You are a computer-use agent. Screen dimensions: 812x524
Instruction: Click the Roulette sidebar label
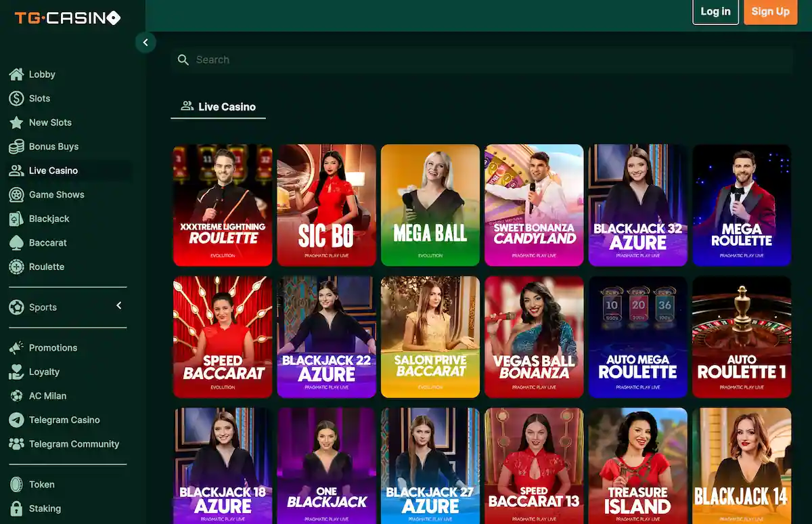click(x=47, y=267)
